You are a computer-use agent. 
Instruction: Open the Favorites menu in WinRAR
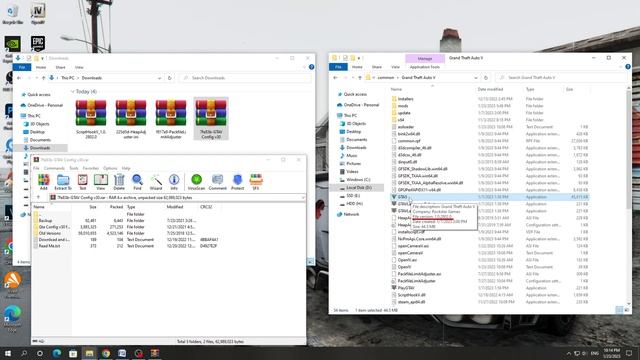pyautogui.click(x=91, y=168)
